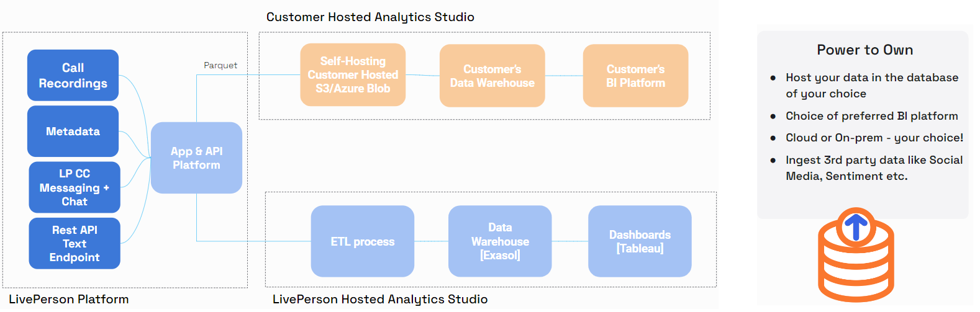980x312 pixels.
Task: Click the LivePerson Platform caption
Action: (x=69, y=299)
